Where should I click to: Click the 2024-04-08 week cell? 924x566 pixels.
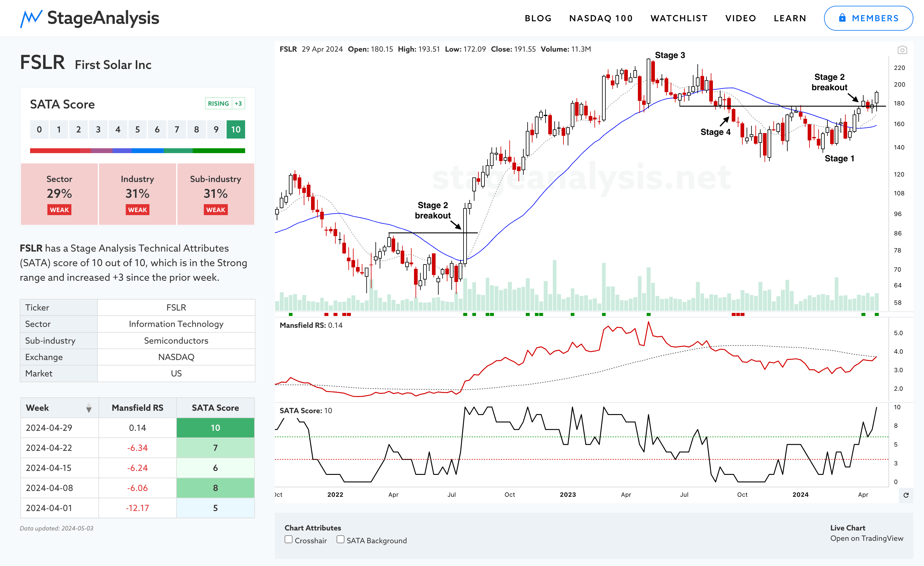coord(59,488)
